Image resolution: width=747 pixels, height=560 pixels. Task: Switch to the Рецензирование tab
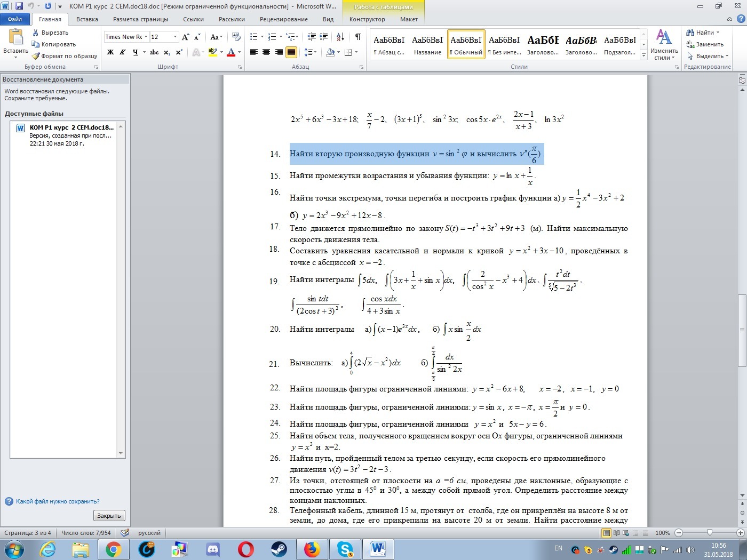tap(283, 19)
